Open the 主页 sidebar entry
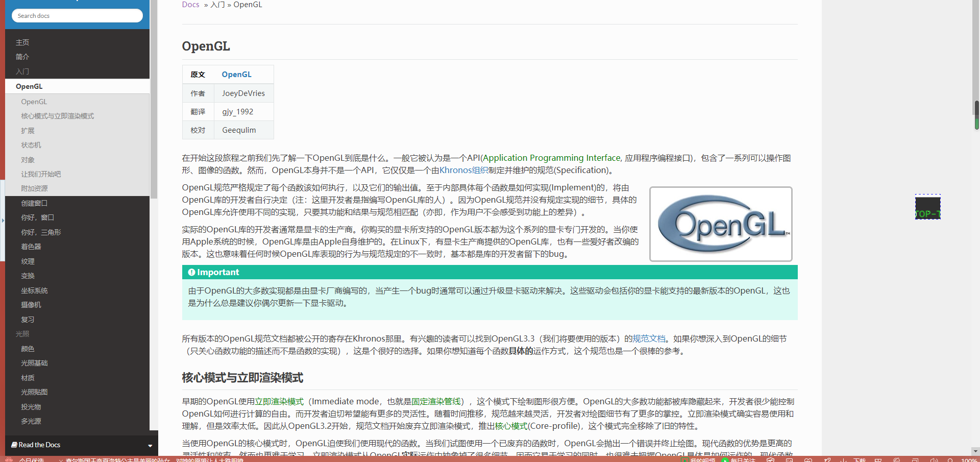Screen dimensions: 980x462 [x=22, y=42]
